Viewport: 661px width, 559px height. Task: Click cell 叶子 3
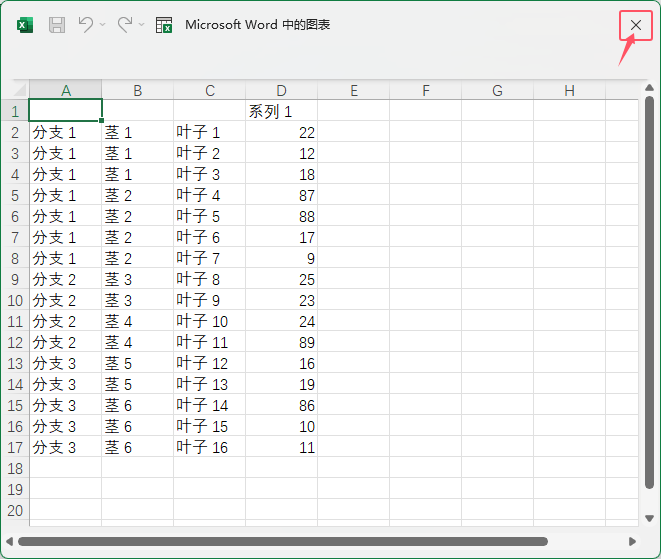click(x=210, y=174)
